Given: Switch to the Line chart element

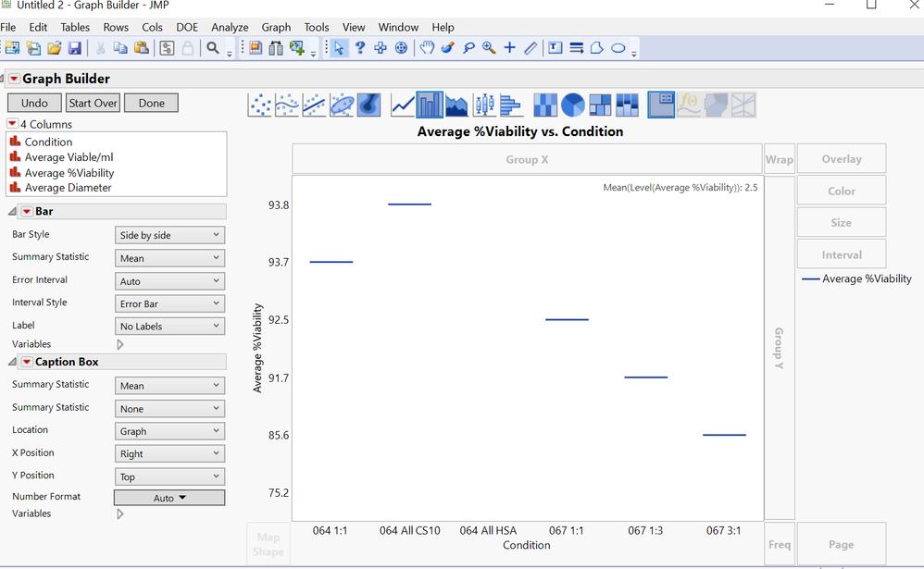Looking at the screenshot, I should 402,105.
